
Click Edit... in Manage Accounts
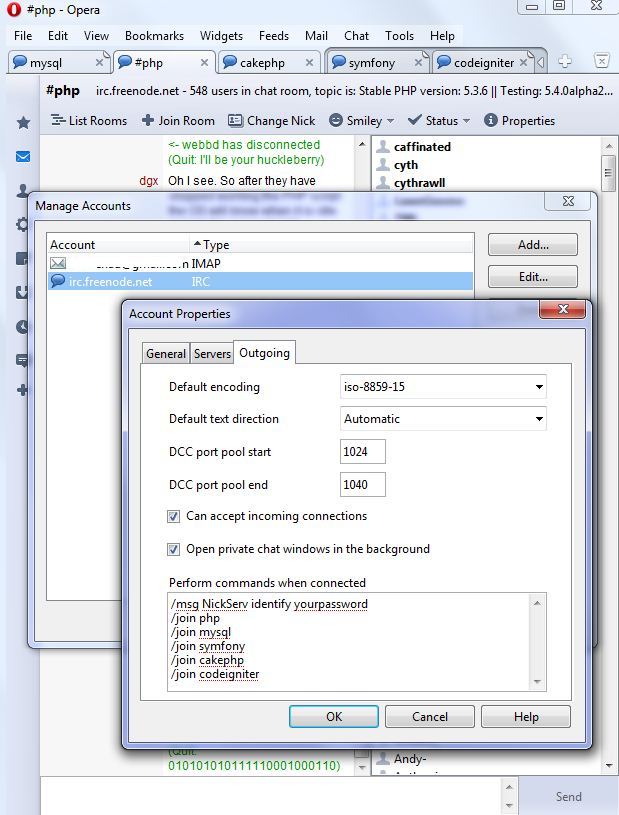point(533,277)
